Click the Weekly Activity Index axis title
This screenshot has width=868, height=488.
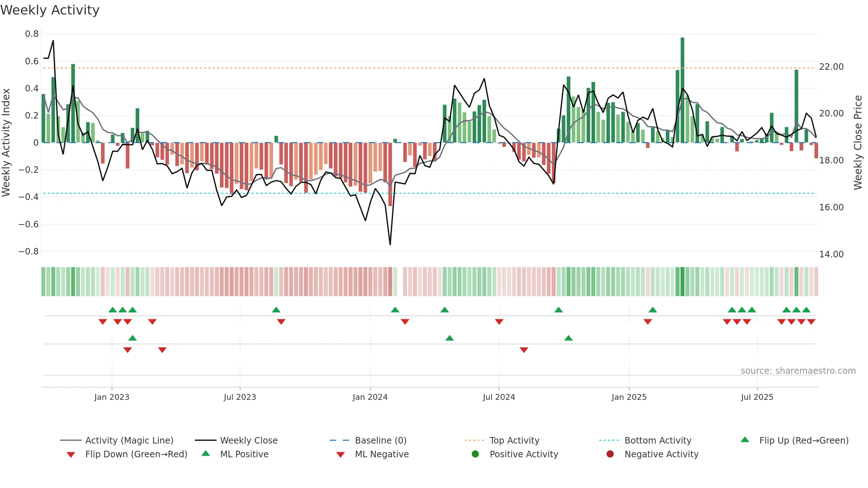click(x=6, y=142)
